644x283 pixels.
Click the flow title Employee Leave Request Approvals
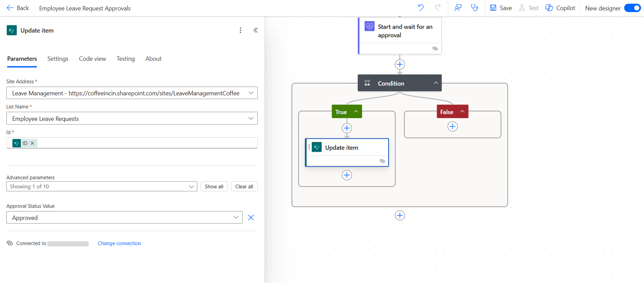tap(85, 8)
